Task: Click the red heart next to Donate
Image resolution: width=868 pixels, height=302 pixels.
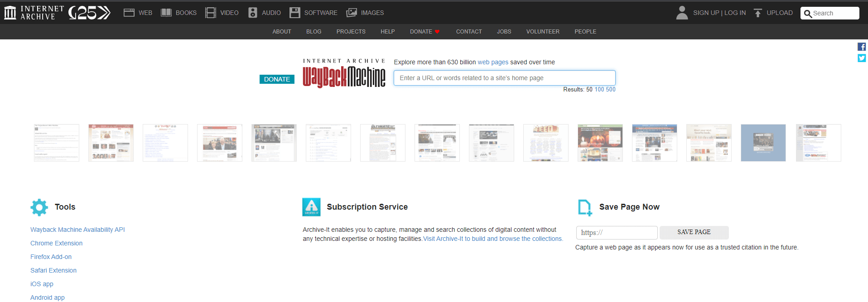Action: (437, 32)
